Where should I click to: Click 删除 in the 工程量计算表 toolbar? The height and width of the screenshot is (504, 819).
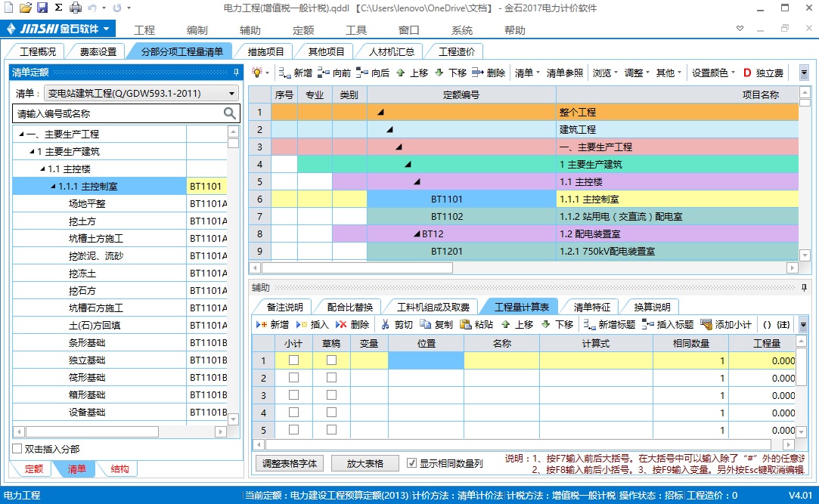[352, 324]
